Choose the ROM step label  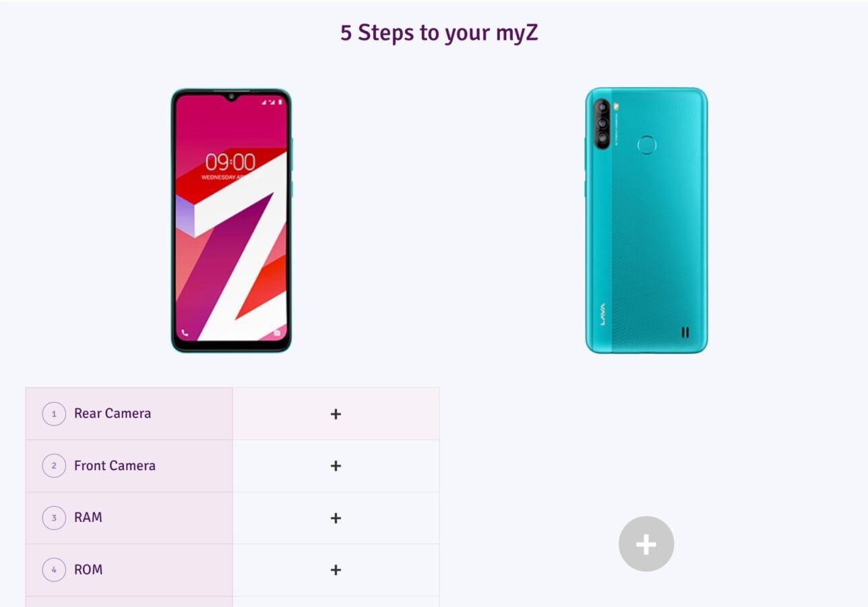(x=88, y=569)
